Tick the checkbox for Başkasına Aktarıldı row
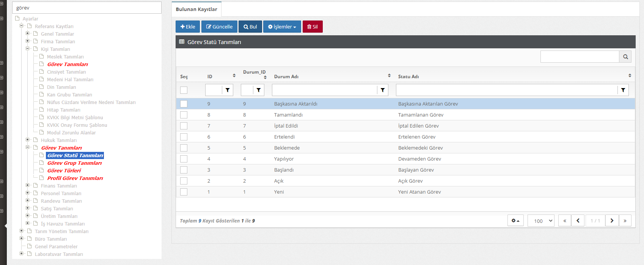The height and width of the screenshot is (265, 644). coord(184,104)
